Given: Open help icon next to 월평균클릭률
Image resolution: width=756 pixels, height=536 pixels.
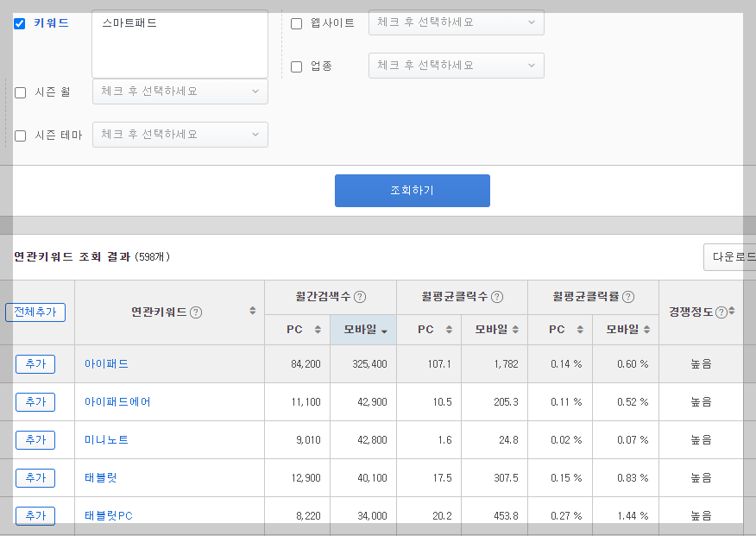Looking at the screenshot, I should pos(628,297).
